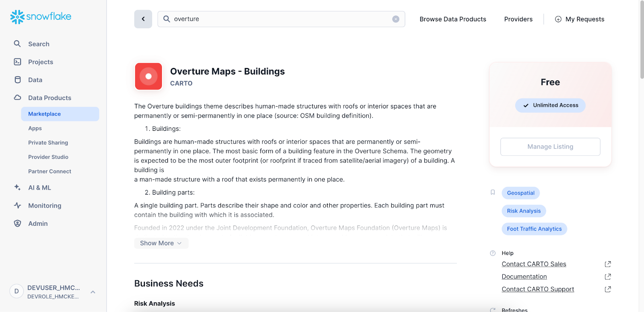Expand the user account menu chevron

coord(93,292)
